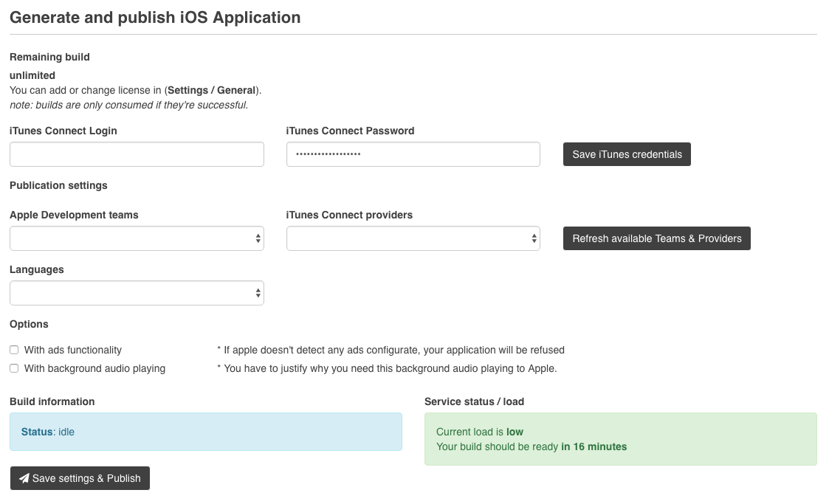The image size is (829, 504).
Task: Click the green Service status load panel
Action: pos(620,439)
